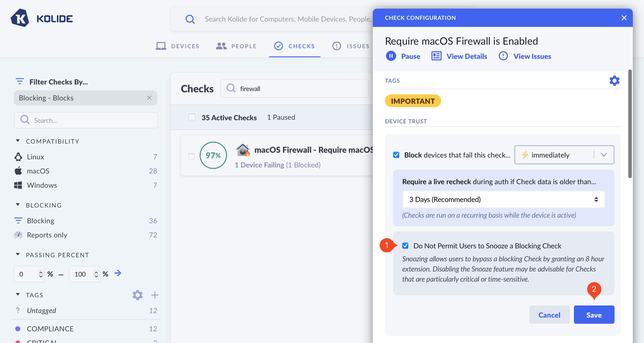Viewport: 644px width, 343px height.
Task: Click the Kolide logo icon
Action: click(20, 18)
